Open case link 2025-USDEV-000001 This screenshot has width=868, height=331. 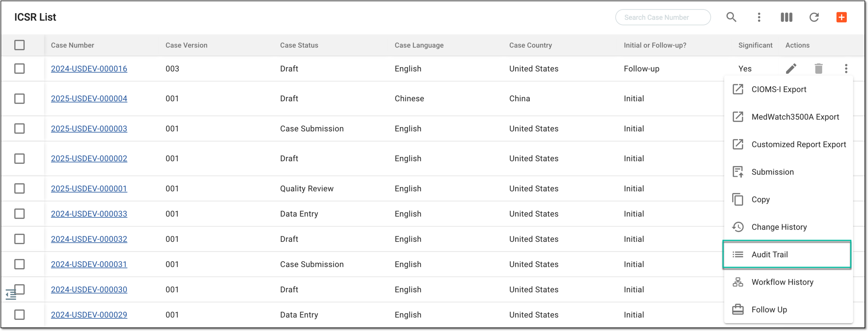[x=89, y=188]
